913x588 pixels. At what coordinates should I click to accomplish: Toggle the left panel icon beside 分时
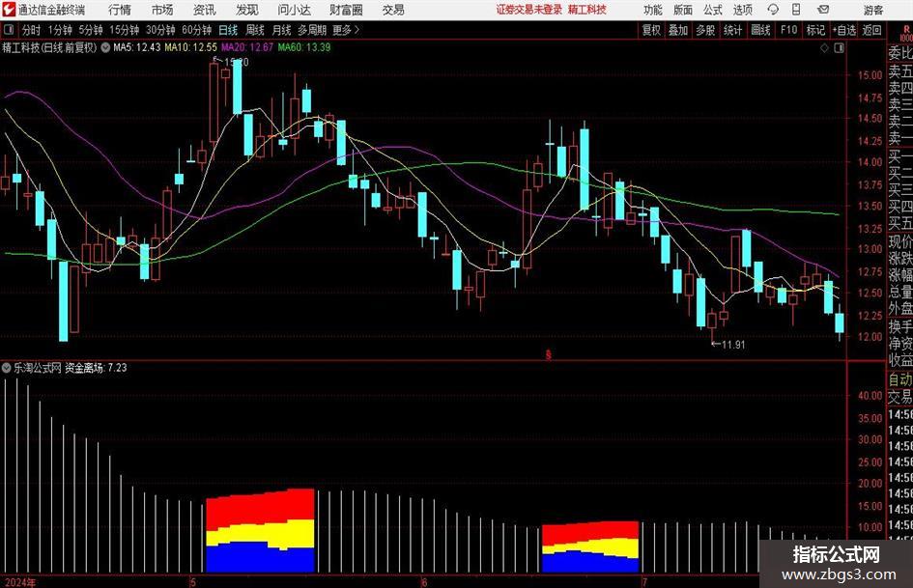(x=8, y=30)
